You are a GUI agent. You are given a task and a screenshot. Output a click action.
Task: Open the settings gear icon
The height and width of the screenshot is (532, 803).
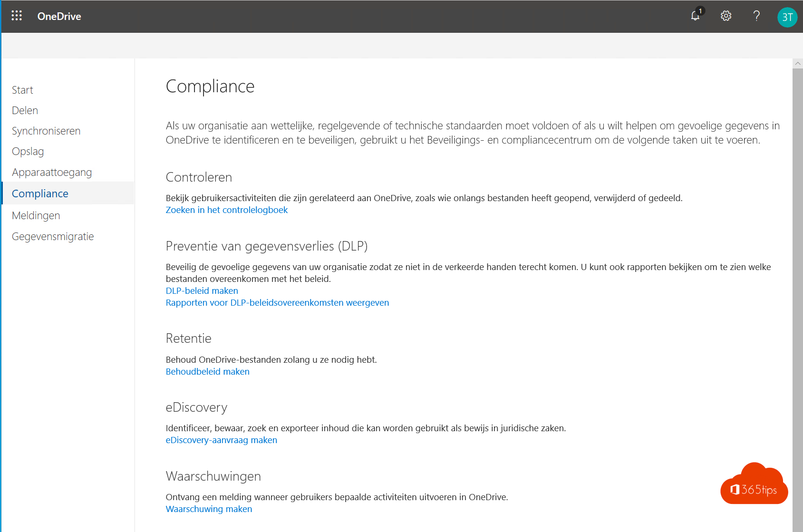pyautogui.click(x=726, y=16)
